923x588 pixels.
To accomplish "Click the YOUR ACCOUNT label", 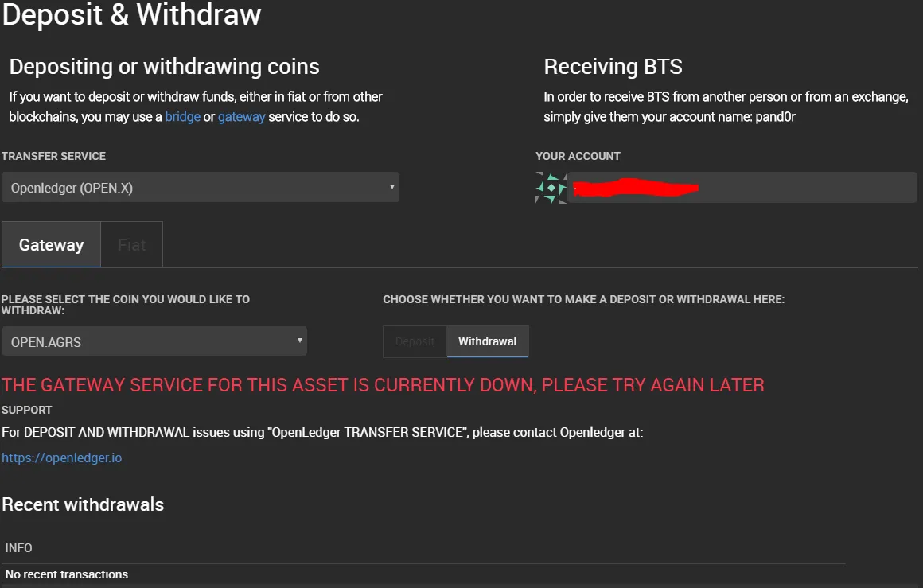I will click(x=578, y=156).
